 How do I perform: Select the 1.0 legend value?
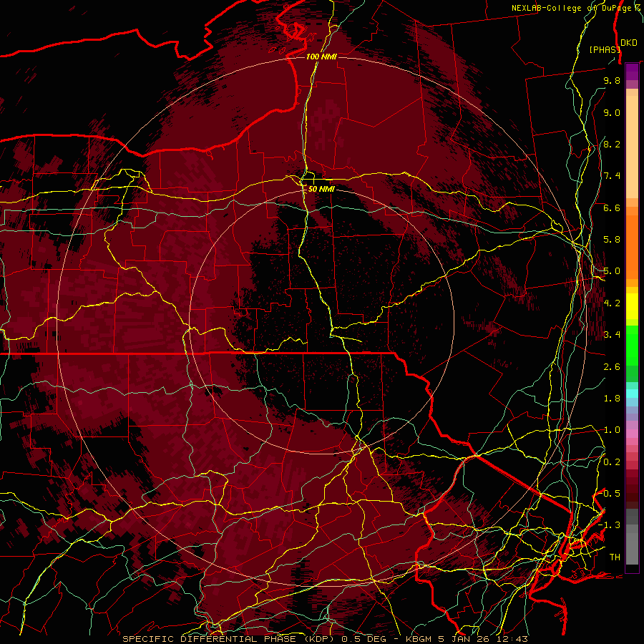(x=612, y=430)
